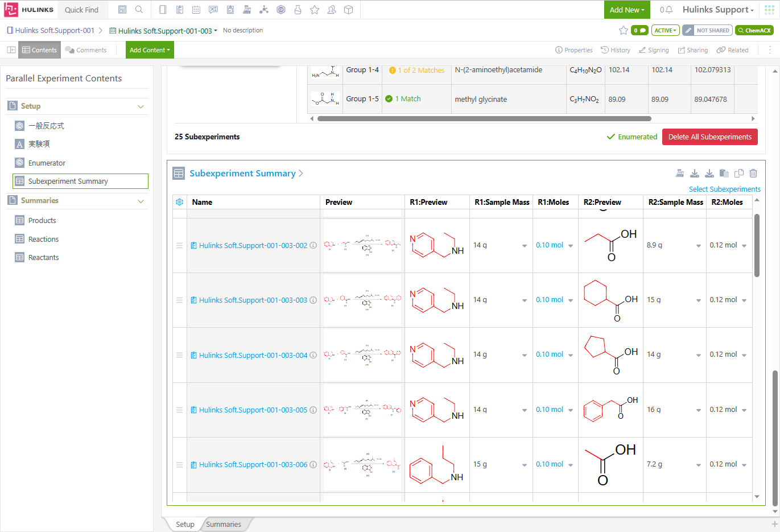Viewport: 780px width, 532px height.
Task: Click the users icon in top toolbar
Action: pos(332,10)
